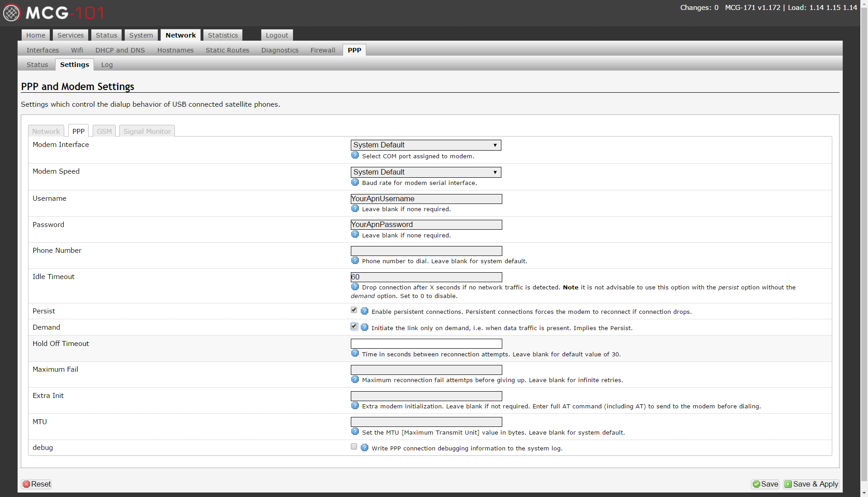Open the Home main tab
868x497 pixels.
pyautogui.click(x=36, y=35)
